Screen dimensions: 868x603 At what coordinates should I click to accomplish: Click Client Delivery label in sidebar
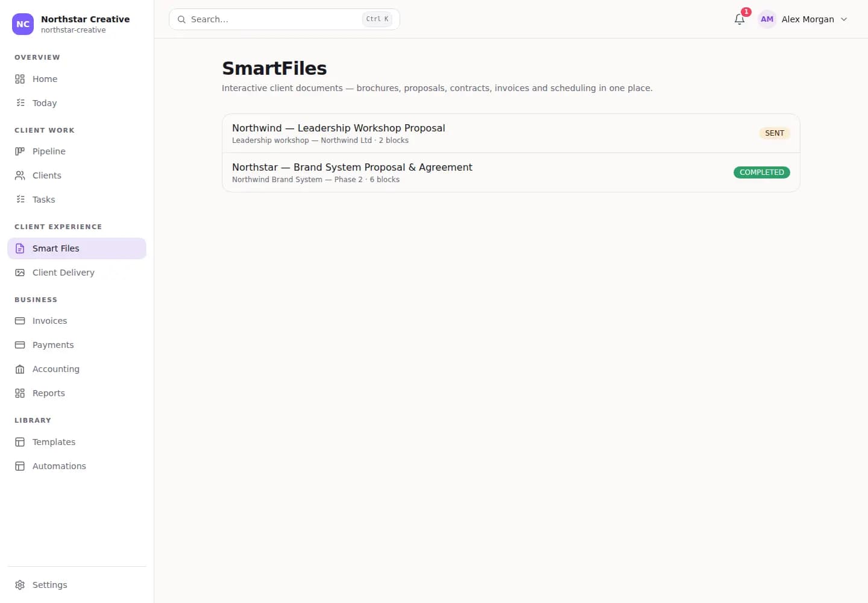pos(63,273)
